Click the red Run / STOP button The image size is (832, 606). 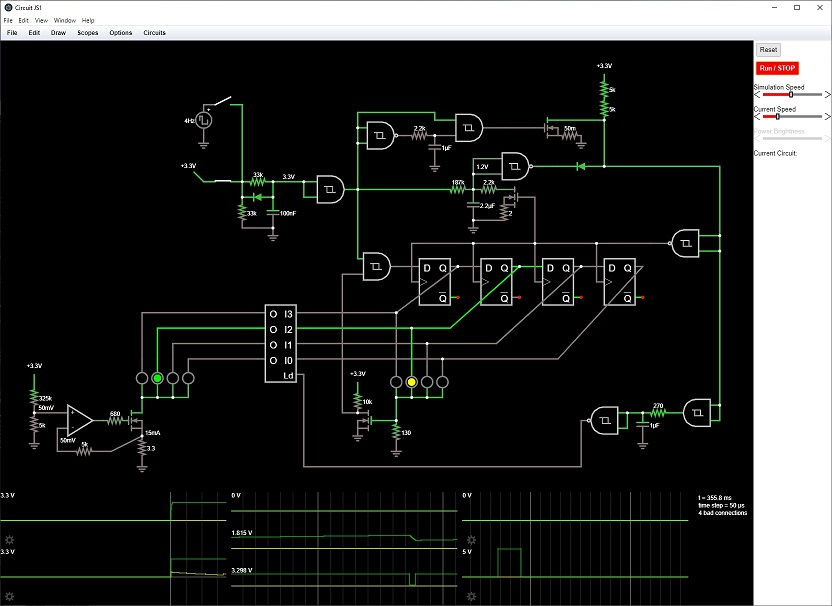777,68
